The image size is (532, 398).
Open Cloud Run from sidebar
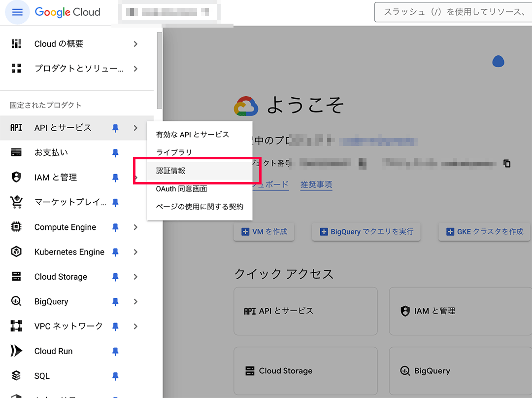53,351
